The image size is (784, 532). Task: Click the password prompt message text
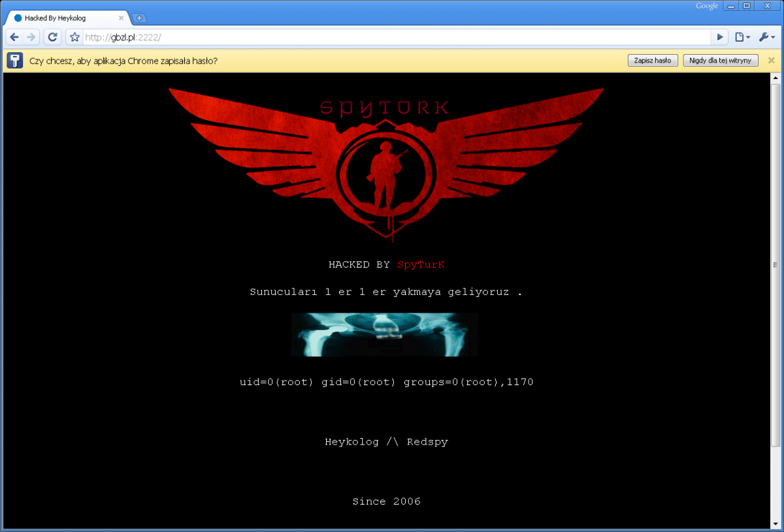123,61
